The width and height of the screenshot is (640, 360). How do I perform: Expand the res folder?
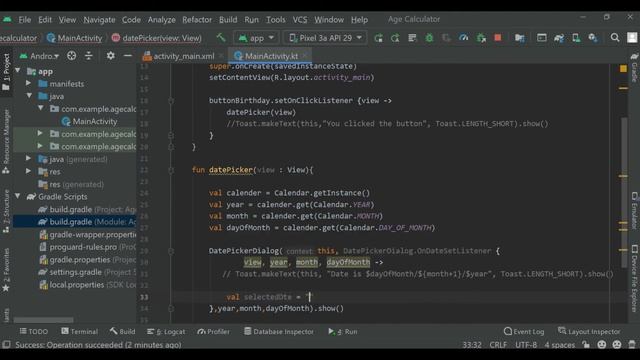[x=28, y=171]
